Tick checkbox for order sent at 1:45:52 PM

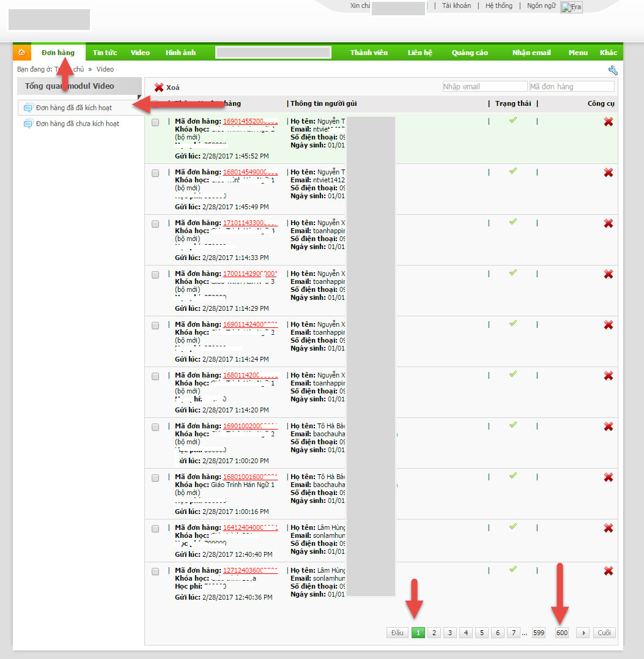[155, 122]
